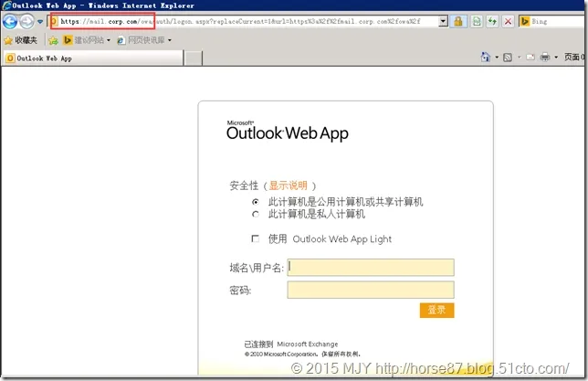Click the Bing logo icon in search box
The width and height of the screenshot is (588, 381).
point(525,21)
